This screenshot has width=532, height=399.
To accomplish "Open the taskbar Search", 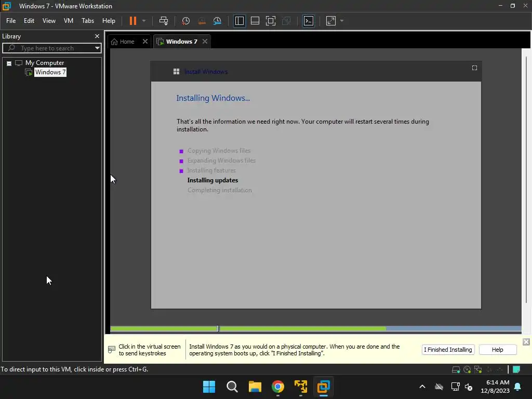I will click(232, 387).
